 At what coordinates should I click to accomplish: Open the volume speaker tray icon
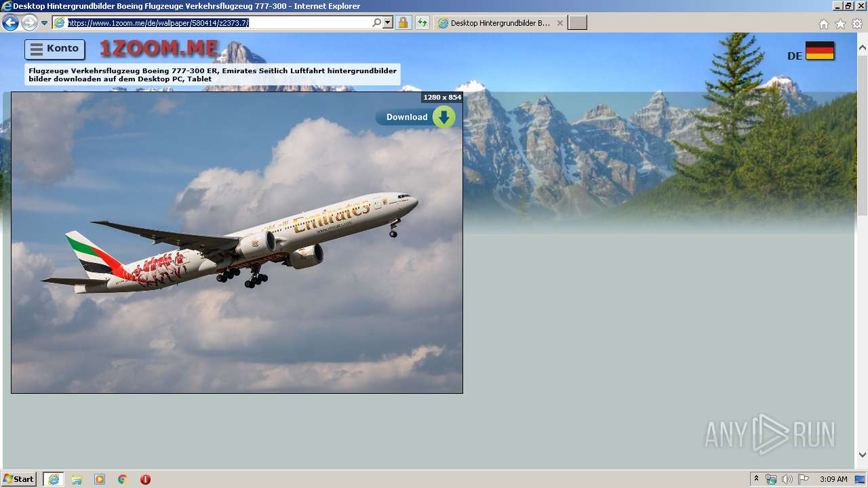point(787,479)
